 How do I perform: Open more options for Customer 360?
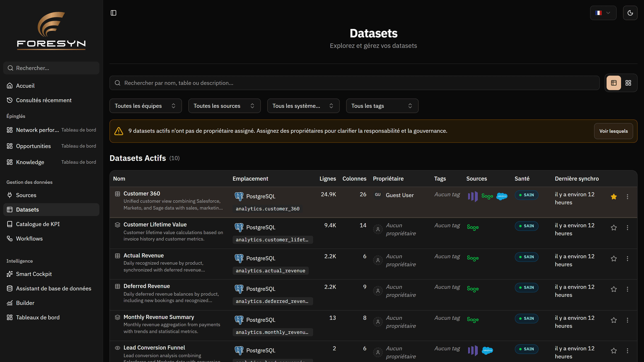(627, 197)
